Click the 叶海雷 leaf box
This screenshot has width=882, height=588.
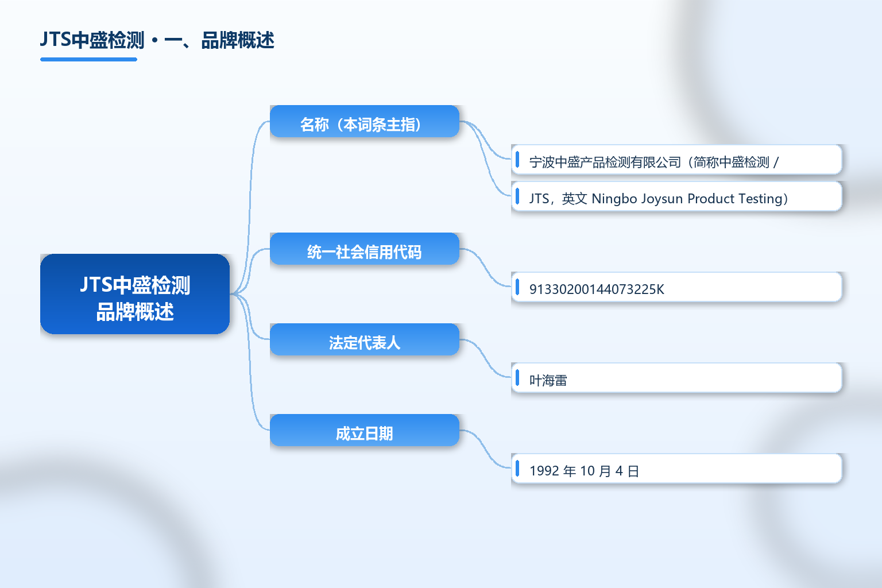676,378
